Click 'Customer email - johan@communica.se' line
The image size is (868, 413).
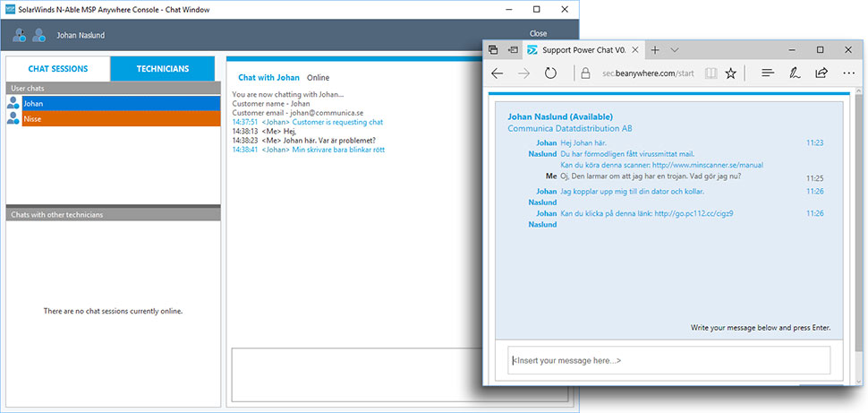point(298,113)
